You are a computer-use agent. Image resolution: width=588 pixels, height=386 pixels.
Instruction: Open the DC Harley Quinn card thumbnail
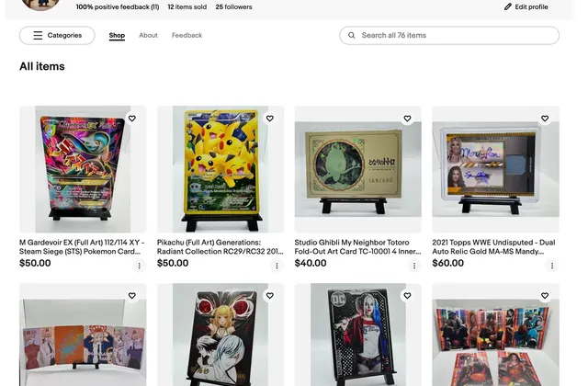coord(358,335)
